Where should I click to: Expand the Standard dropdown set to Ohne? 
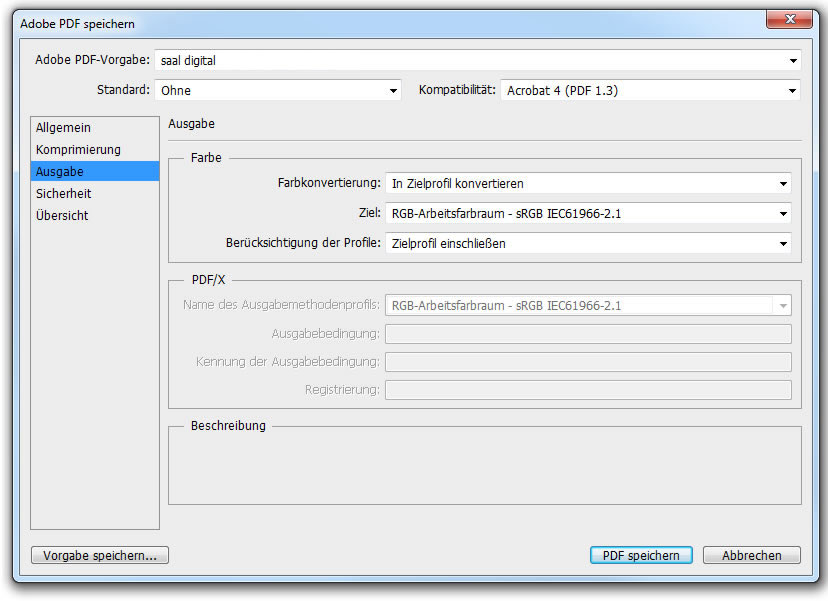coord(277,90)
